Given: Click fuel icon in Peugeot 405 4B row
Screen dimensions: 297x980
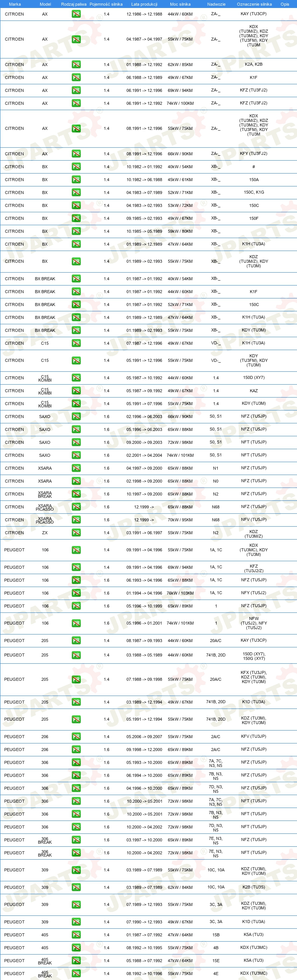Looking at the screenshot, I should tap(76, 948).
